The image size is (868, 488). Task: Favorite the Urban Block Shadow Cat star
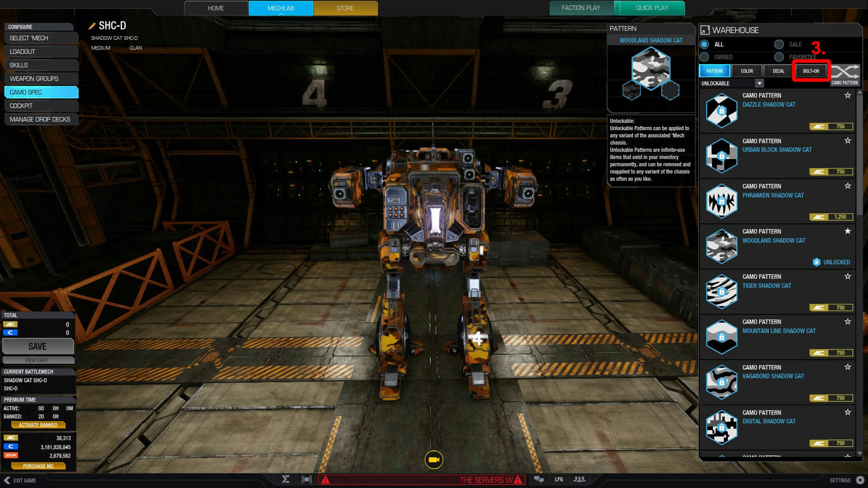click(x=847, y=140)
